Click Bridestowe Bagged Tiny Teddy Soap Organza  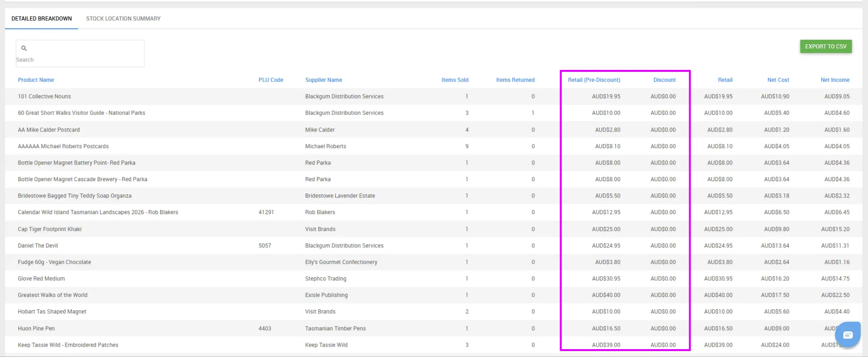click(x=75, y=196)
